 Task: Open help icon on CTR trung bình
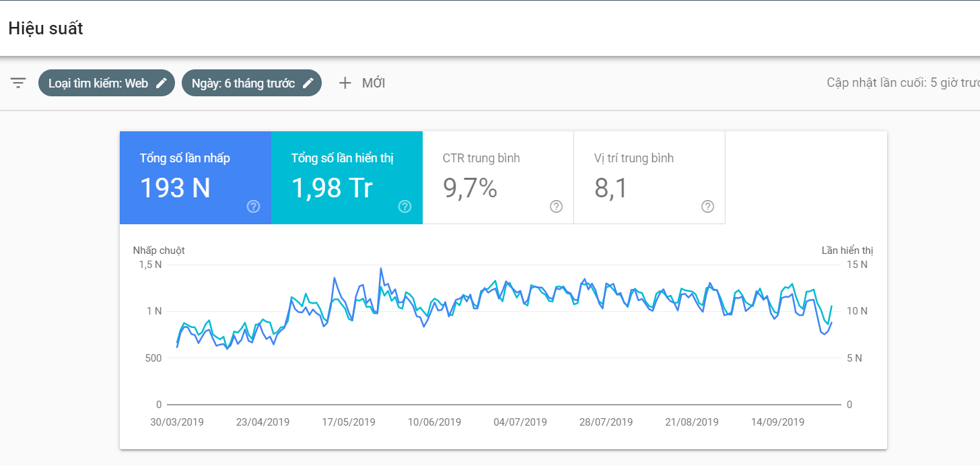tap(556, 207)
